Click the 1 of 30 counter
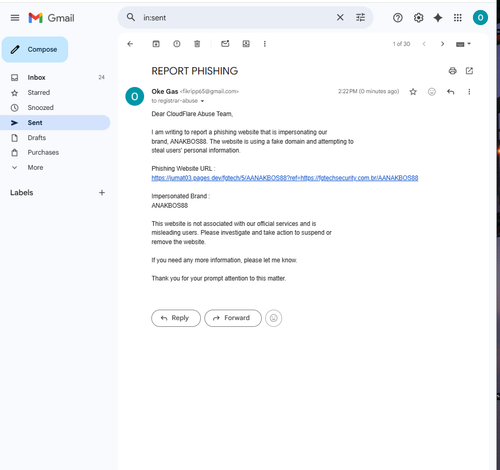Image resolution: width=500 pixels, height=470 pixels. tap(401, 44)
